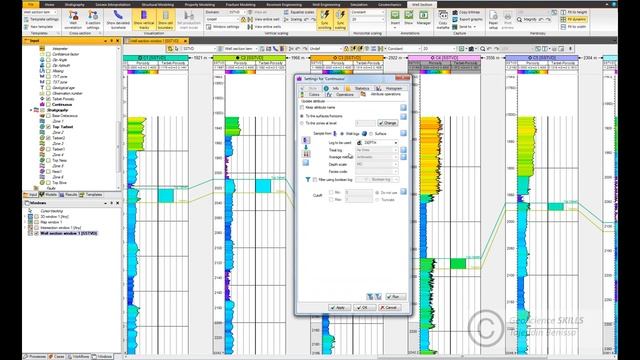Click Template settings in ribbon
The image size is (640, 360).
[x=41, y=19]
